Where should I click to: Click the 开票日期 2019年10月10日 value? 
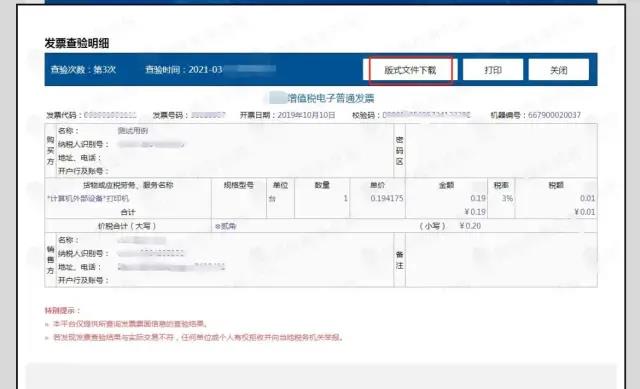[307, 116]
